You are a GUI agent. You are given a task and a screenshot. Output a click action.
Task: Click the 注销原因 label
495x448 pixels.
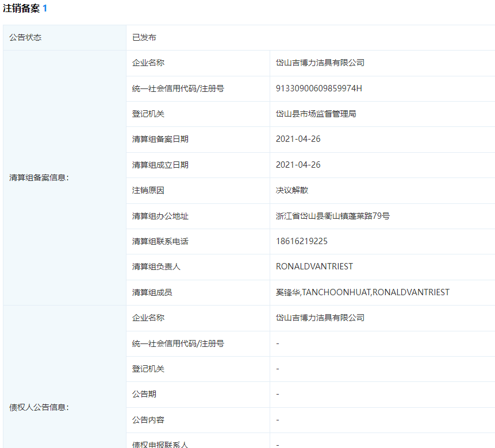148,190
